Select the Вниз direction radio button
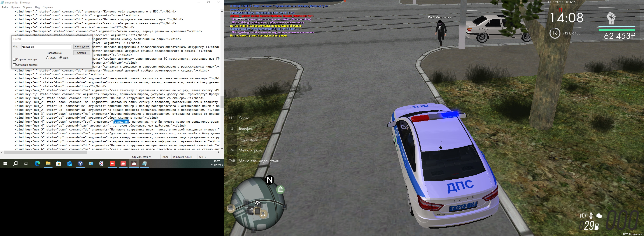The image size is (644, 236). pyautogui.click(x=61, y=58)
